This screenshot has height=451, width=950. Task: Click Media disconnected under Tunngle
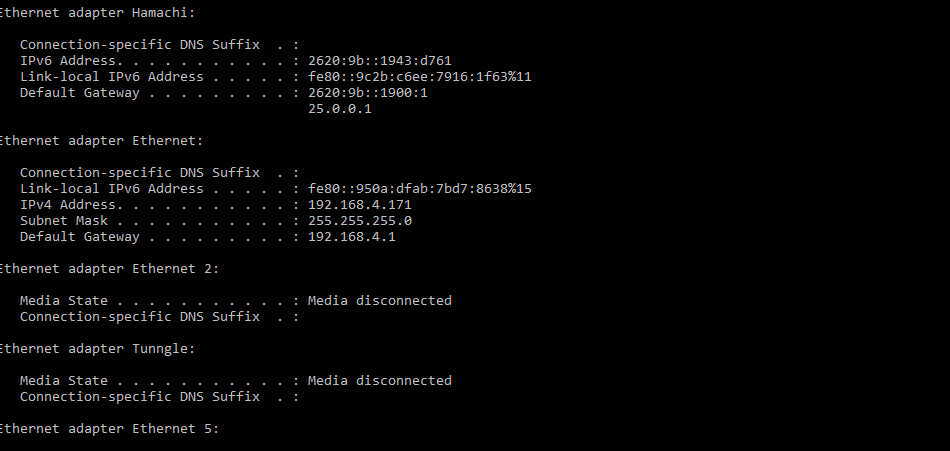(379, 380)
